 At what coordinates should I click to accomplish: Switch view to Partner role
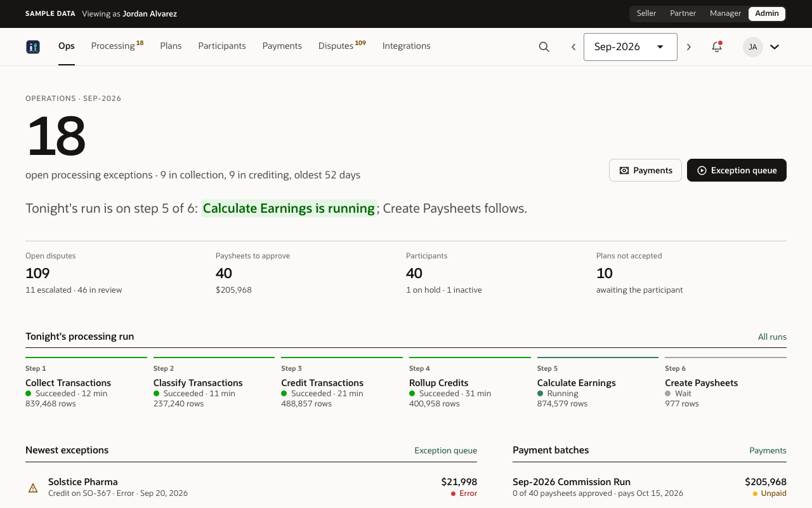pos(683,13)
